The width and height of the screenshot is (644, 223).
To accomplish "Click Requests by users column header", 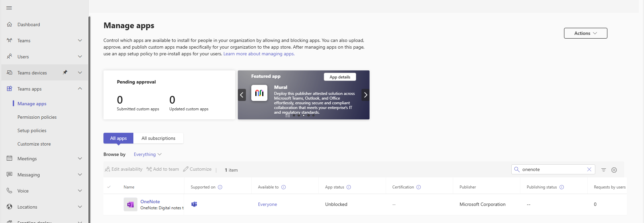I will point(610,187).
